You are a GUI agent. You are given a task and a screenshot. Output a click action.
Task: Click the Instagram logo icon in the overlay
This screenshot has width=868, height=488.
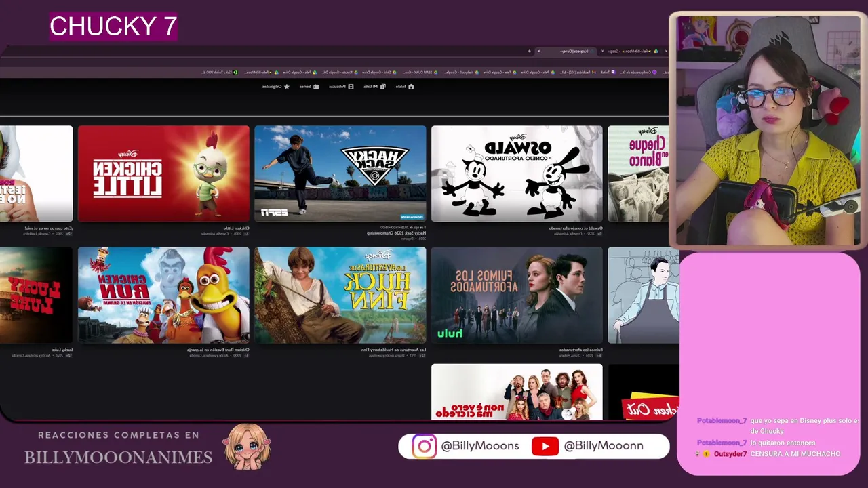tap(425, 446)
